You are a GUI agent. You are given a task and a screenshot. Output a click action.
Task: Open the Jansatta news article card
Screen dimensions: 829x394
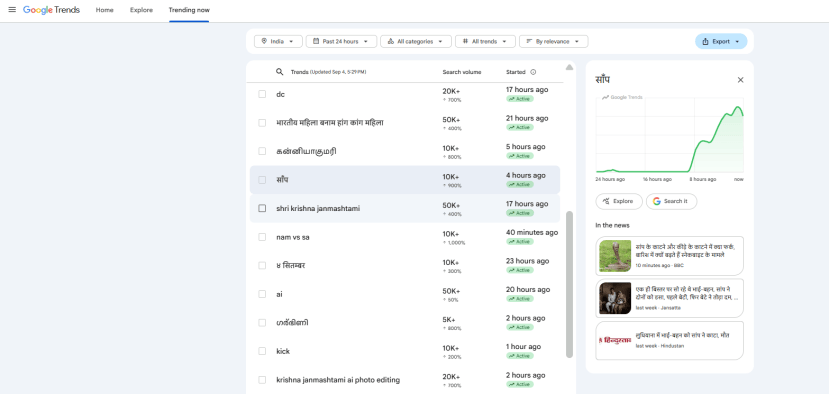coord(669,298)
